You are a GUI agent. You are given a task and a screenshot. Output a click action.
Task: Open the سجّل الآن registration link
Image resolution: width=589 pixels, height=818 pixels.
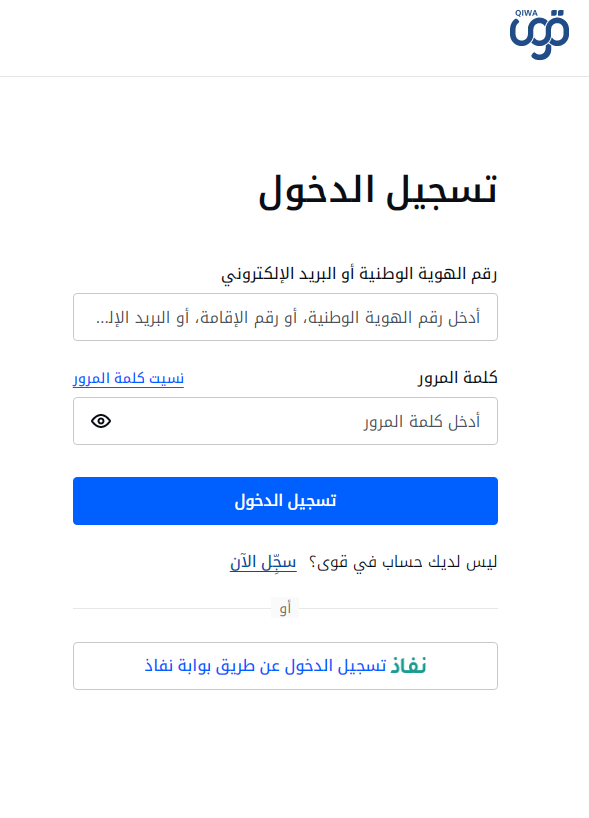coord(263,562)
